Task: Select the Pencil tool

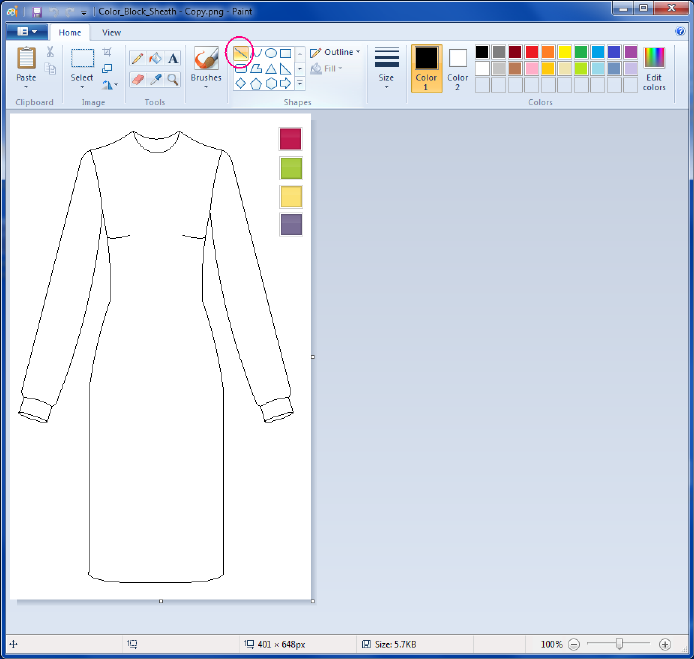Action: [x=137, y=58]
